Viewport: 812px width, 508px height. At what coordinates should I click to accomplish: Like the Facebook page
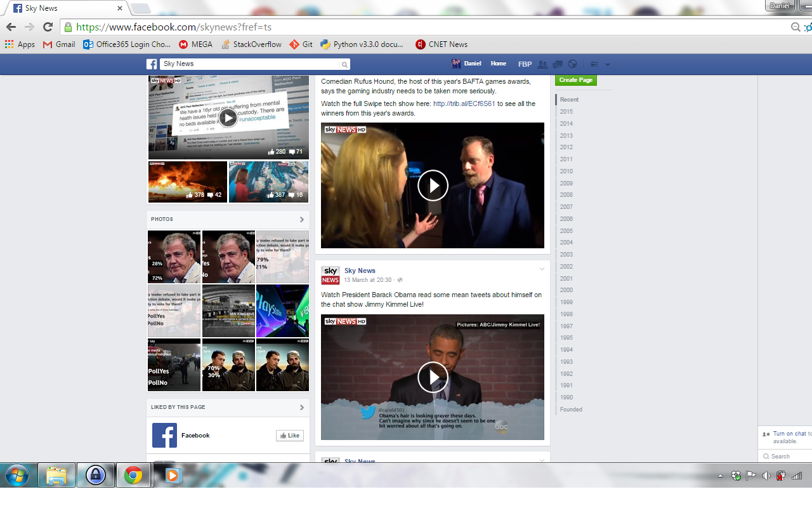[290, 436]
